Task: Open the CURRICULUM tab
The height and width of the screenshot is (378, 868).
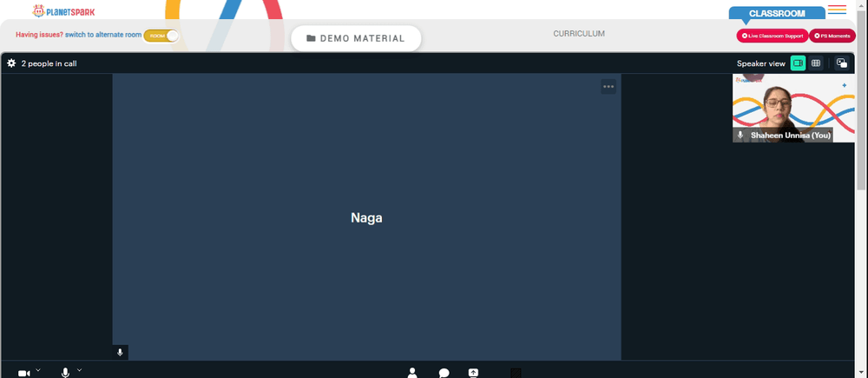Action: 579,34
